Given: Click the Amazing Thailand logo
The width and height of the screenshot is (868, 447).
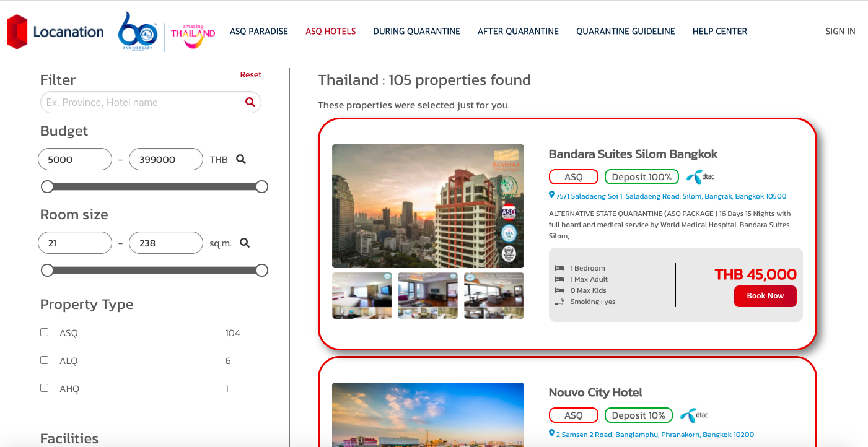Looking at the screenshot, I should click(193, 36).
